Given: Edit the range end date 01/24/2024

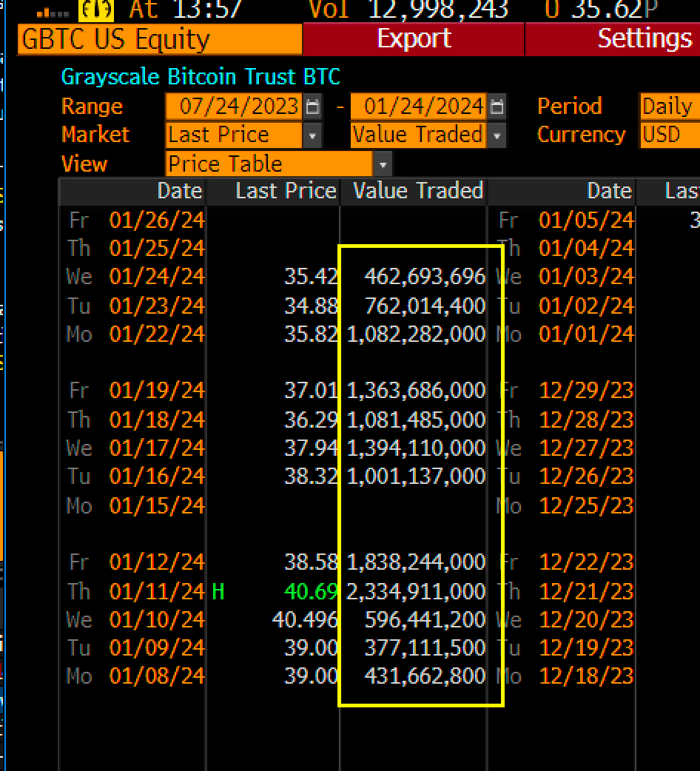Looking at the screenshot, I should (418, 107).
